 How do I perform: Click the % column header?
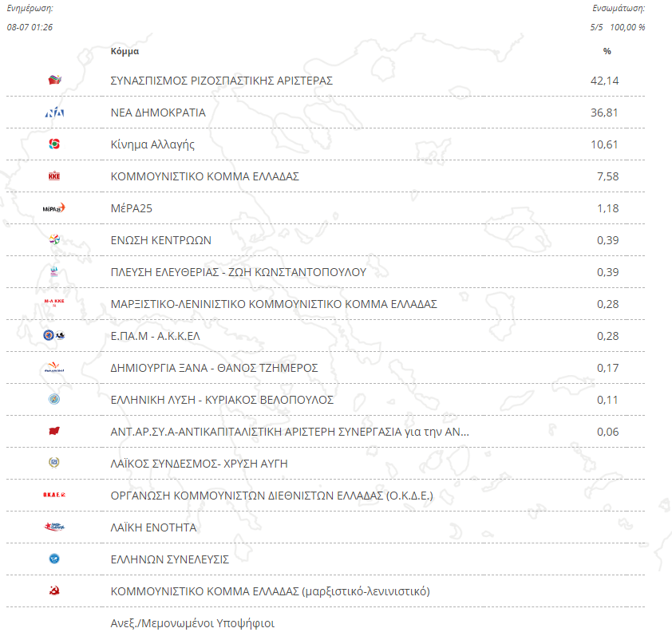click(607, 51)
